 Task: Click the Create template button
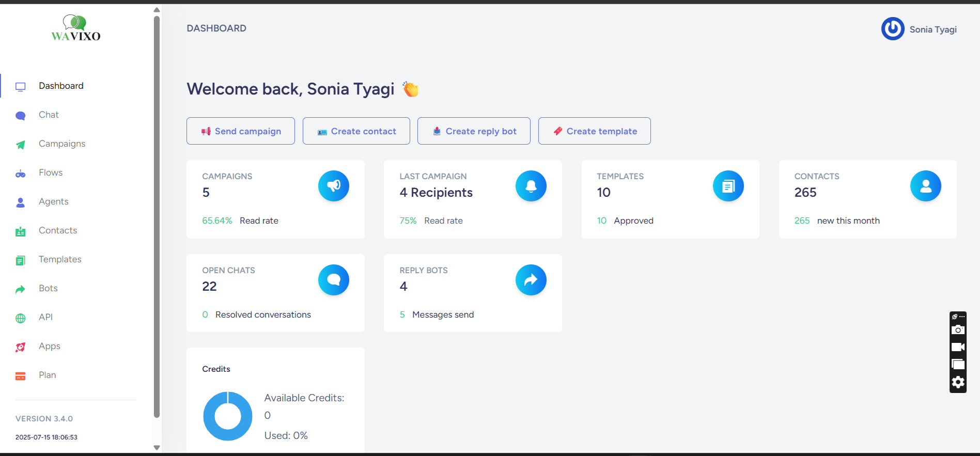pyautogui.click(x=595, y=131)
